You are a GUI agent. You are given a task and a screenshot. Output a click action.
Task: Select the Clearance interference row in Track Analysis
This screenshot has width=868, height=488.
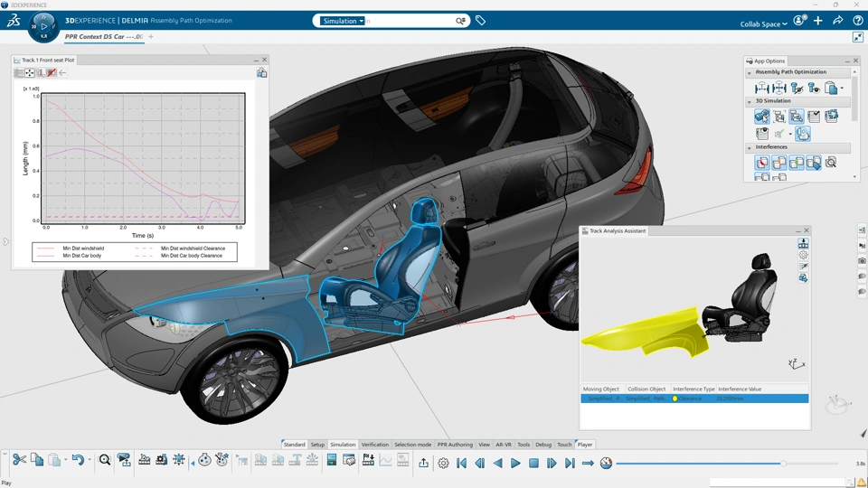[x=694, y=399]
